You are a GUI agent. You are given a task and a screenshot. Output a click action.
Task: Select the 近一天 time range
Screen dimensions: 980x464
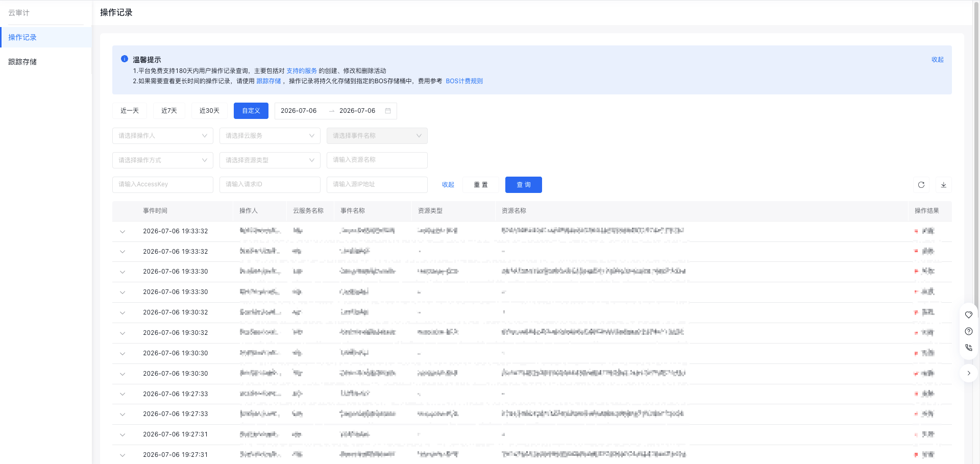pyautogui.click(x=130, y=111)
